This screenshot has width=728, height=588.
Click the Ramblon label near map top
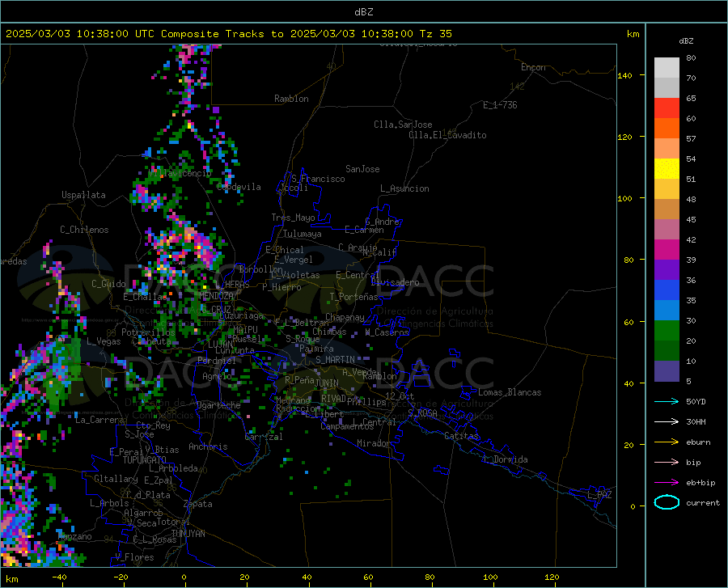point(291,99)
